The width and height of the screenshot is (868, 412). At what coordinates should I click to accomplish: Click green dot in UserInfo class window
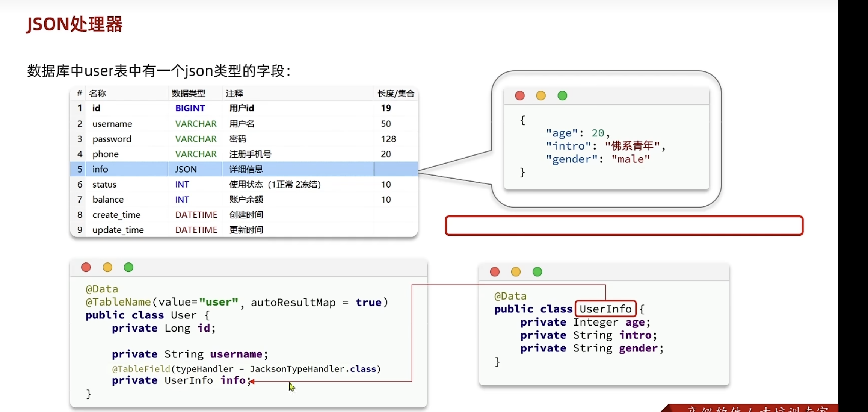pyautogui.click(x=537, y=272)
